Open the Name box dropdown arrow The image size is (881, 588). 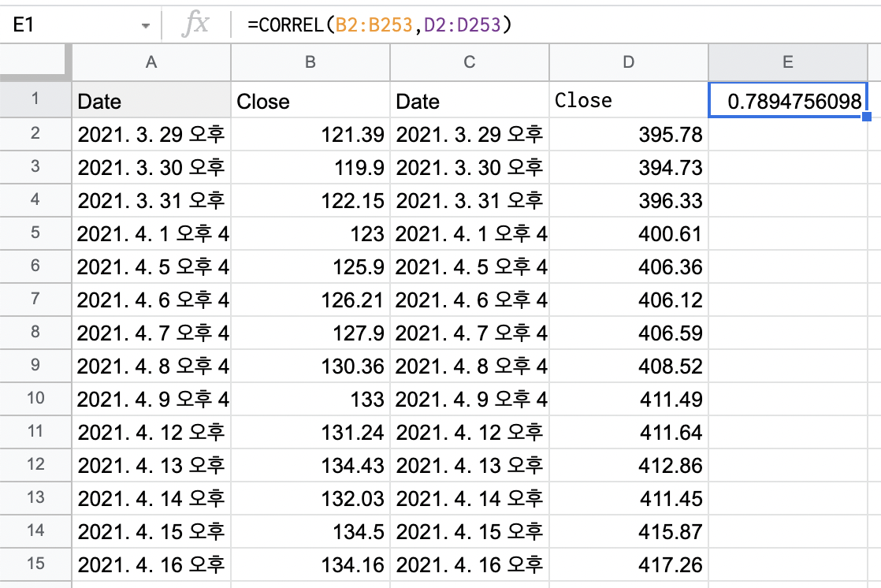[x=146, y=26]
